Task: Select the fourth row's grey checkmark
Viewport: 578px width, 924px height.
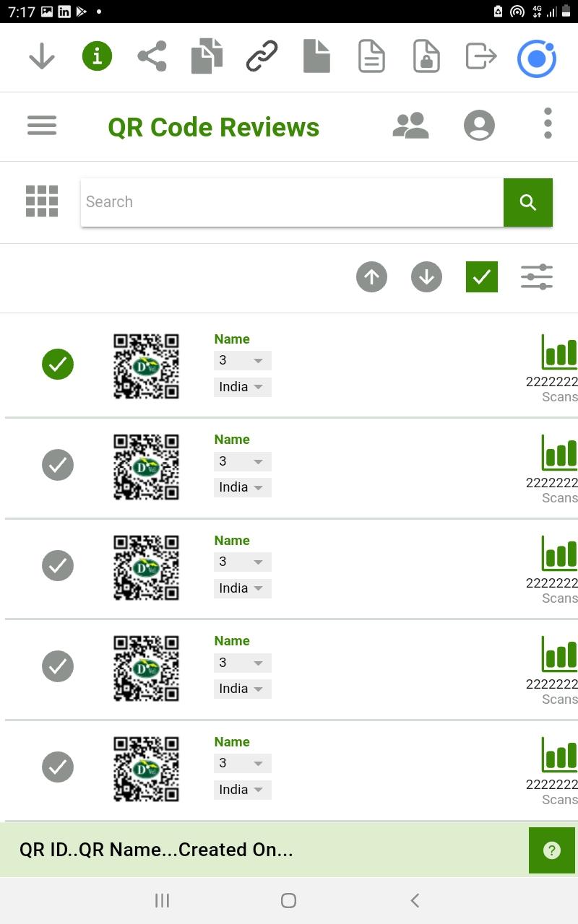Action: pyautogui.click(x=58, y=666)
